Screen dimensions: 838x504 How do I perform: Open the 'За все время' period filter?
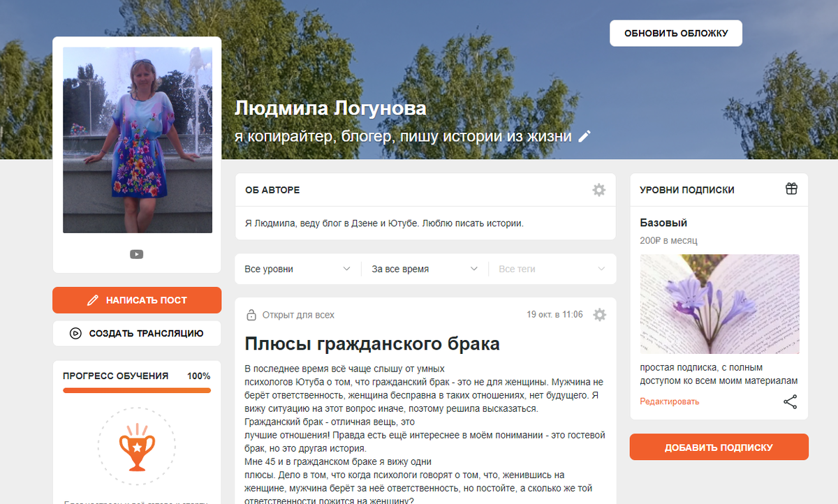pos(425,269)
